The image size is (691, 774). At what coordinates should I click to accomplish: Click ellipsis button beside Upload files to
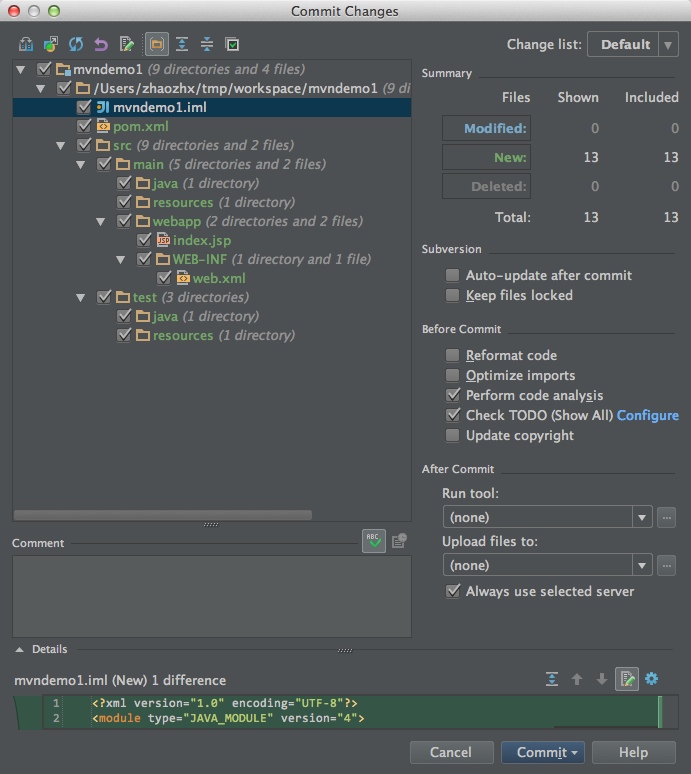[666, 566]
